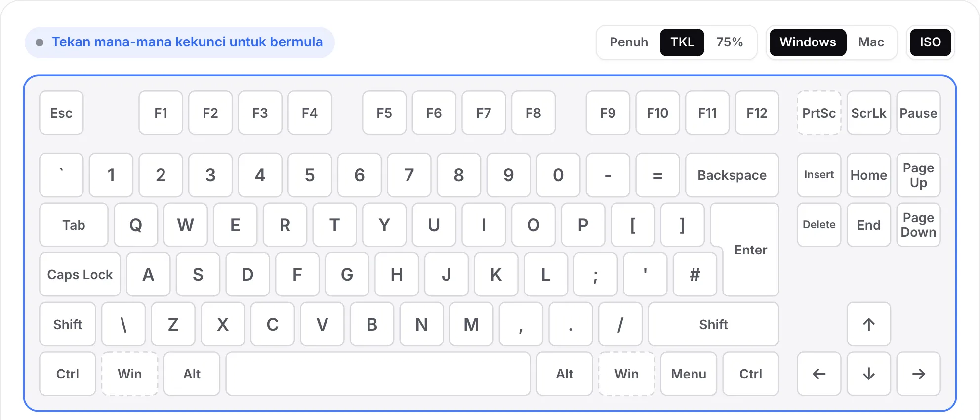Viewport: 980px width, 420px height.
Task: Click the hash # key
Action: pyautogui.click(x=694, y=274)
